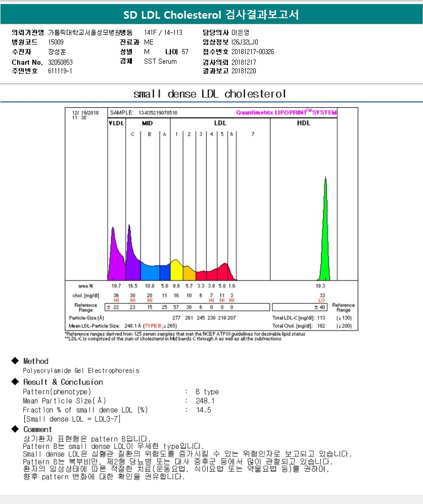Click the 'HDL' column header
This screenshot has height=504, width=423.
click(303, 123)
